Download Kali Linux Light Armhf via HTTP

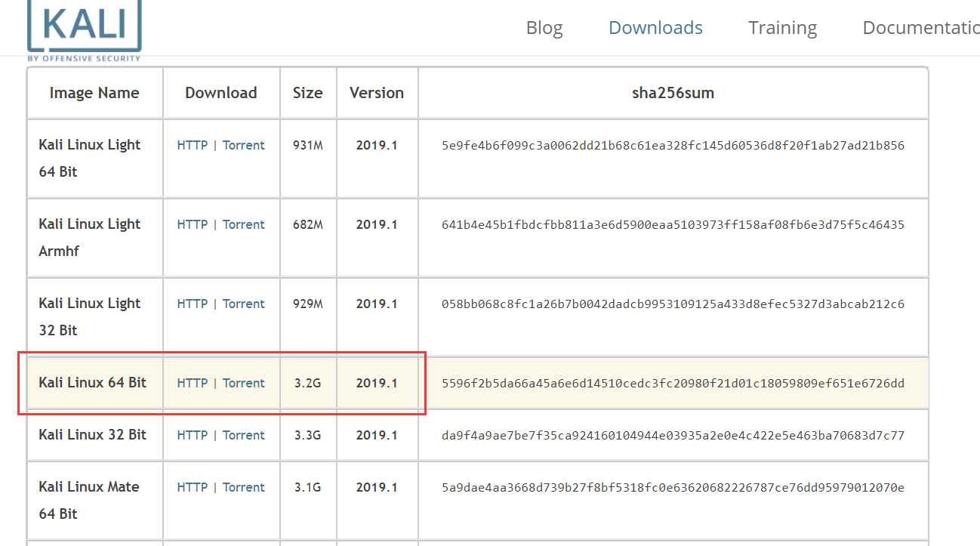point(193,224)
